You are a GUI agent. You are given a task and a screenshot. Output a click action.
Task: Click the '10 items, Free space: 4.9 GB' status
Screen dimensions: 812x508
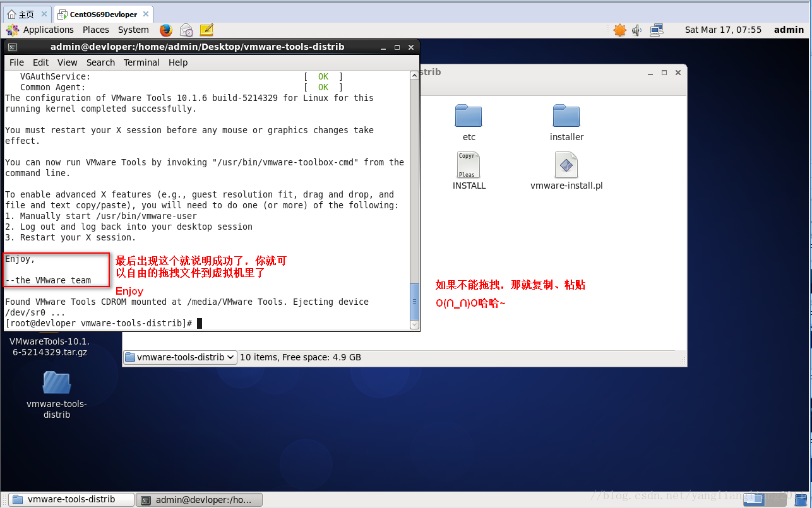click(x=301, y=357)
